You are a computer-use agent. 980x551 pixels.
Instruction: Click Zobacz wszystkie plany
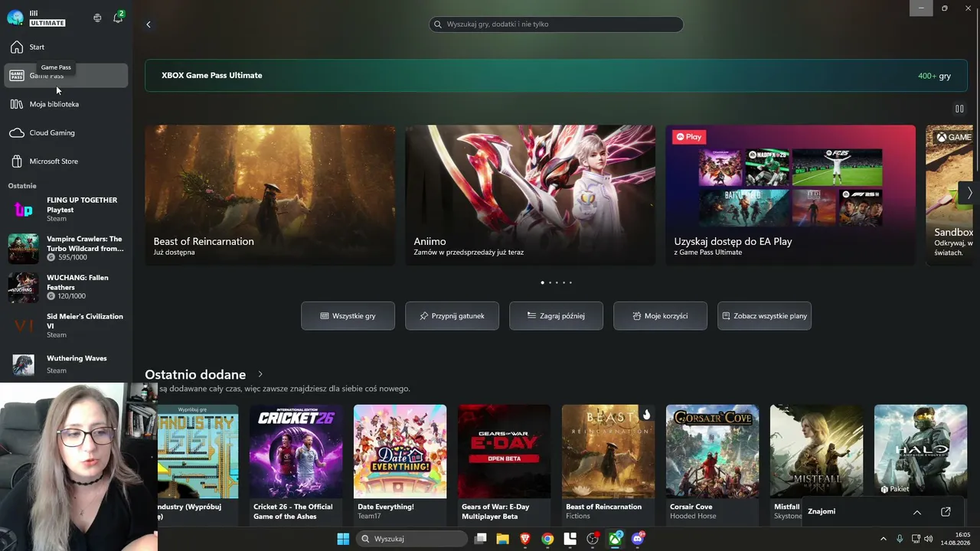point(765,316)
